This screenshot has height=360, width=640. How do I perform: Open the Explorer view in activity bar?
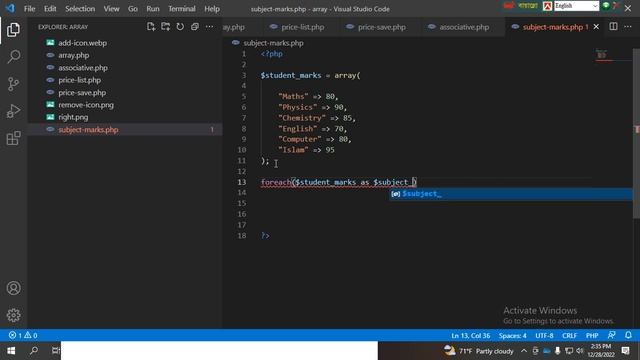(13, 30)
